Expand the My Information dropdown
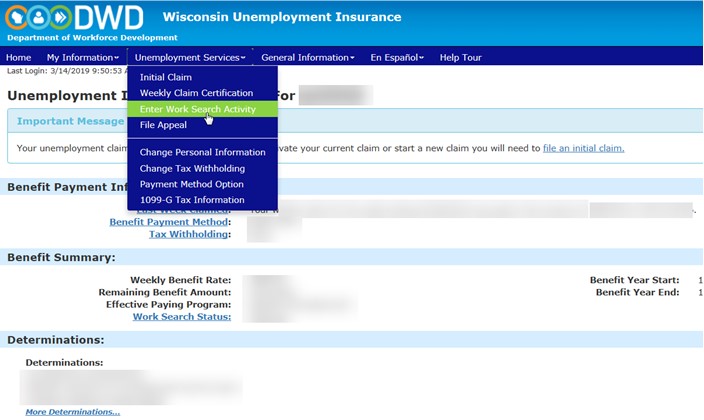 point(82,58)
